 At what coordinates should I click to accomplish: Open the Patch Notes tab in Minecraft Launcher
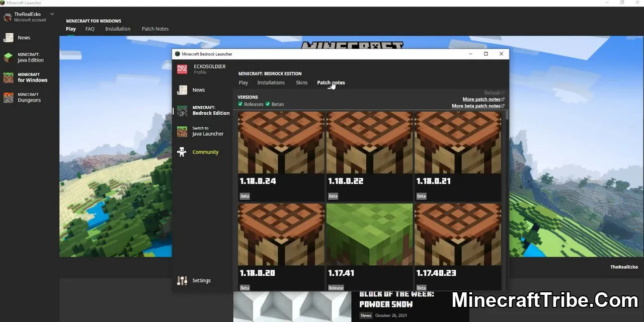tap(155, 29)
